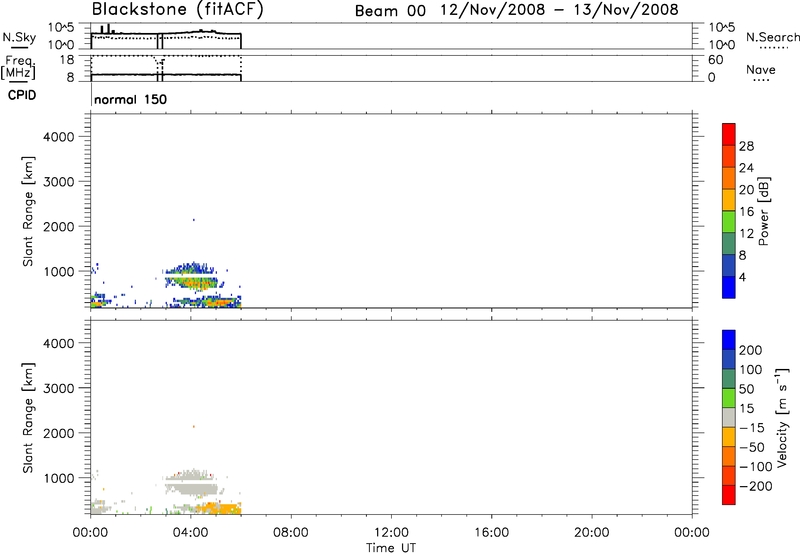Click the Freq. [MHz] axis label

[18, 67]
